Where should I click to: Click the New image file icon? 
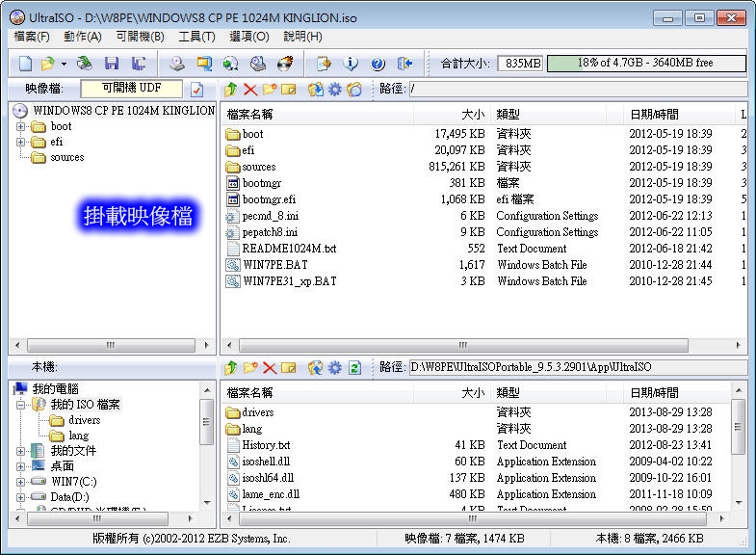pyautogui.click(x=25, y=64)
